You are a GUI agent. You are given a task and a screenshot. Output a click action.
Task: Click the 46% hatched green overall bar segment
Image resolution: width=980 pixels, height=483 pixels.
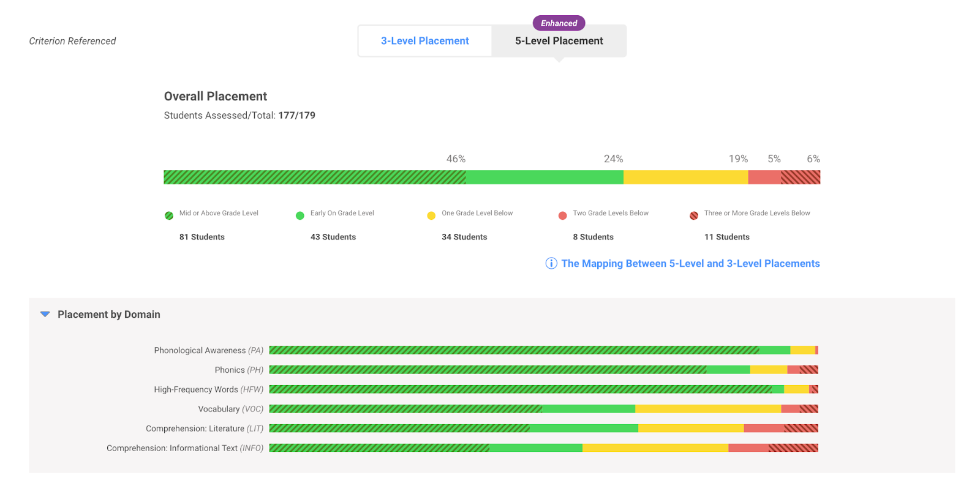(x=314, y=178)
